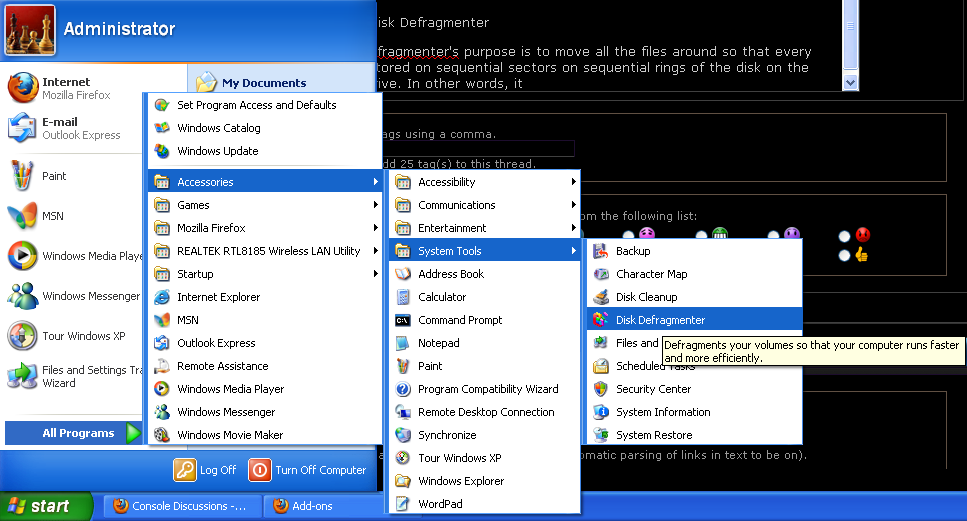This screenshot has width=967, height=521.
Task: Launch Windows Movie Maker
Action: click(230, 435)
